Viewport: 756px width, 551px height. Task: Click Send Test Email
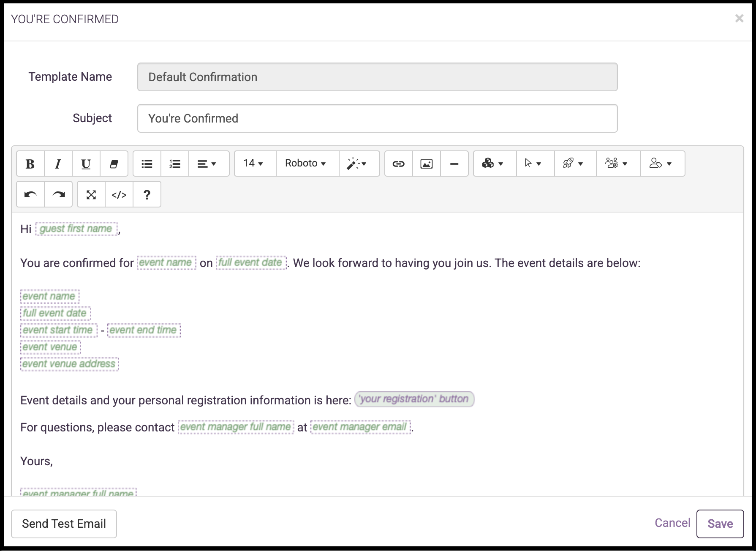(64, 524)
